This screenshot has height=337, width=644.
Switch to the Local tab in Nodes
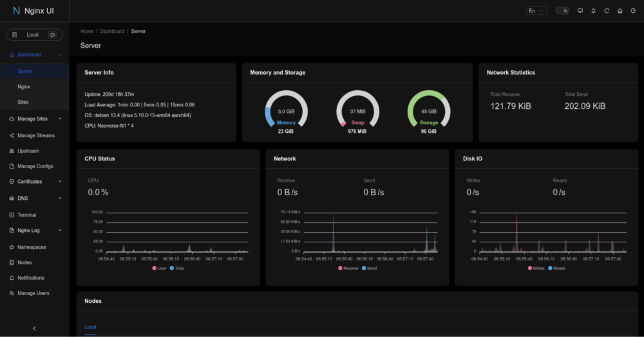90,327
